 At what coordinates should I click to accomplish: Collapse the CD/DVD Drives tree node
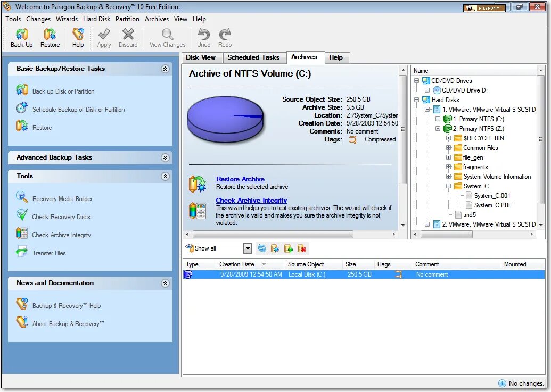coord(416,81)
